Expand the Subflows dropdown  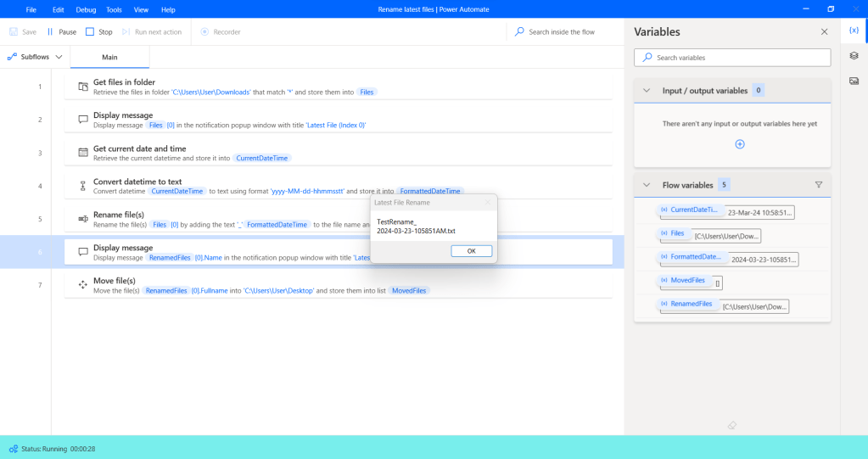[36, 57]
